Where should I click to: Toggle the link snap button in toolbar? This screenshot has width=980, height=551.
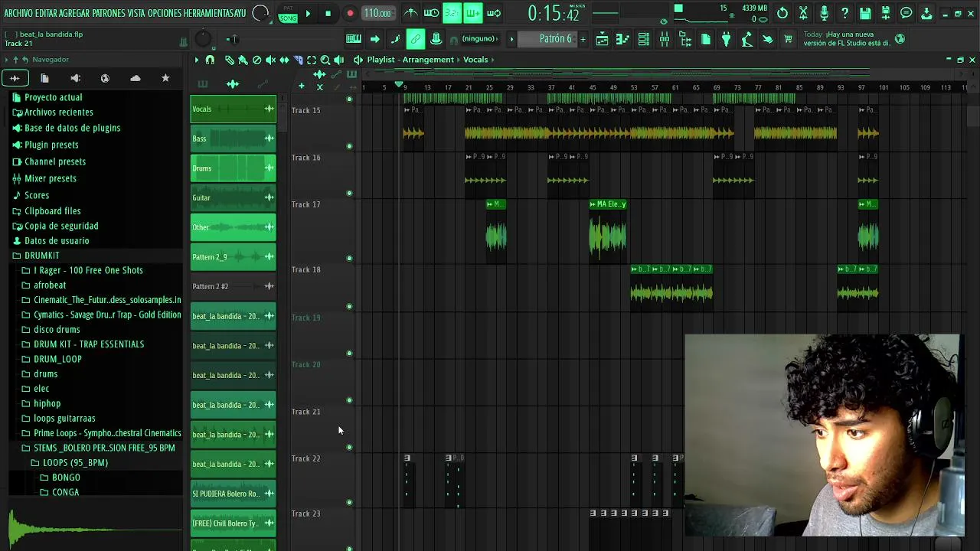(x=416, y=39)
